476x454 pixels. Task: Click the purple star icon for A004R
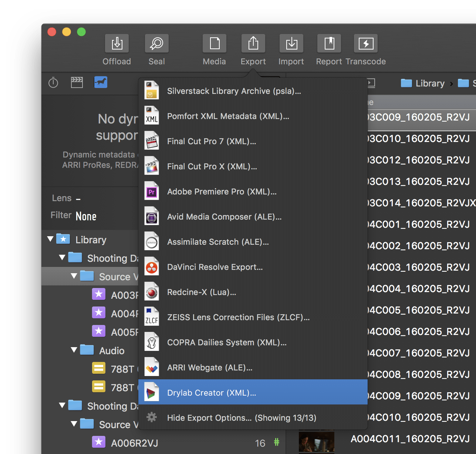98,313
